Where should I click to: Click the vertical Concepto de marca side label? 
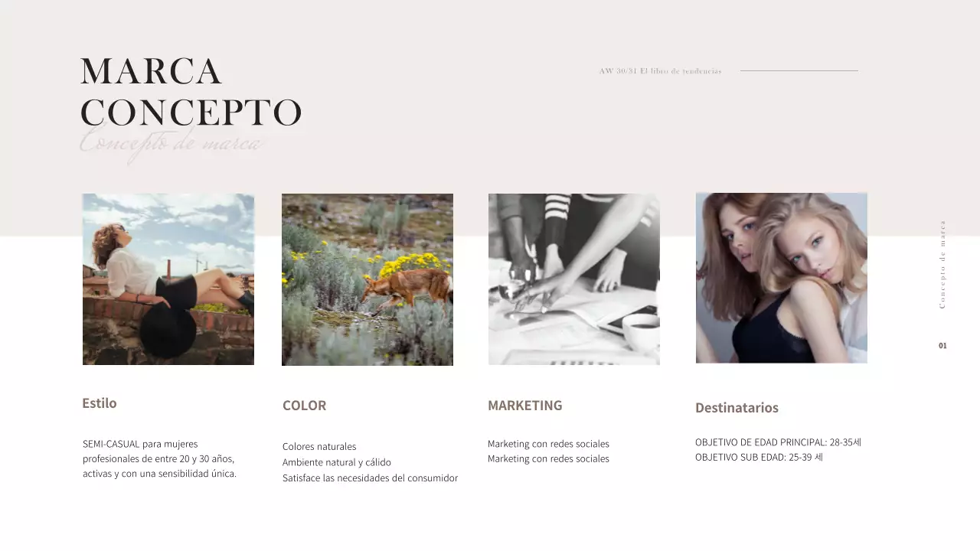point(942,265)
